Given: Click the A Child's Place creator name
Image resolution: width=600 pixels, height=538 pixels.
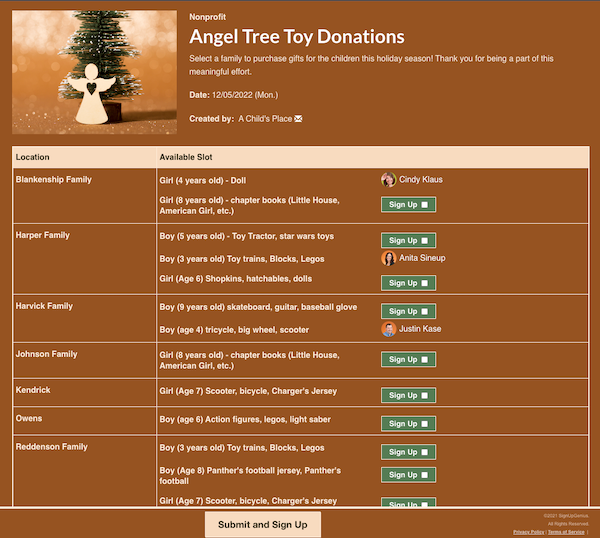Looking at the screenshot, I should [265, 119].
